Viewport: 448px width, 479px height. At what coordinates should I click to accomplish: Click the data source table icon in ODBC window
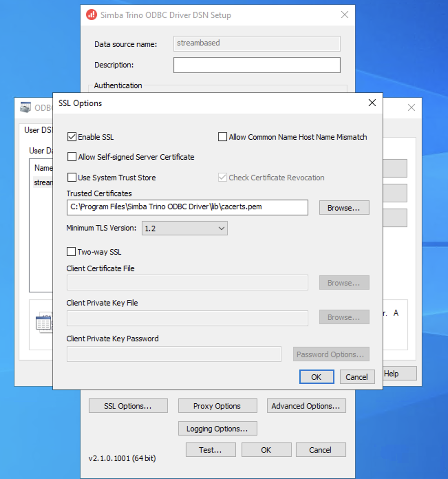(x=44, y=323)
